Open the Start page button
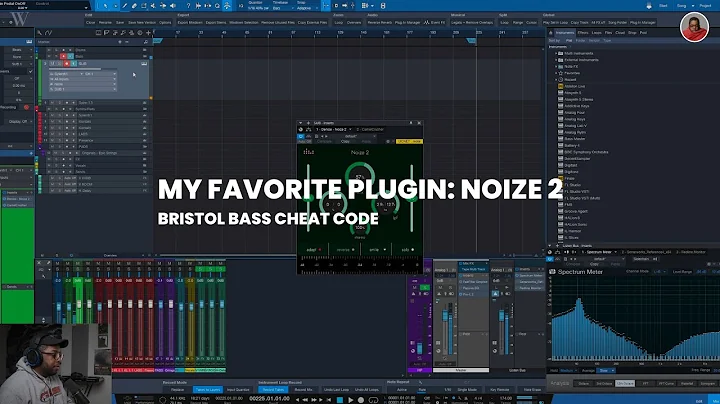This screenshot has height=404, width=720. pos(663,6)
